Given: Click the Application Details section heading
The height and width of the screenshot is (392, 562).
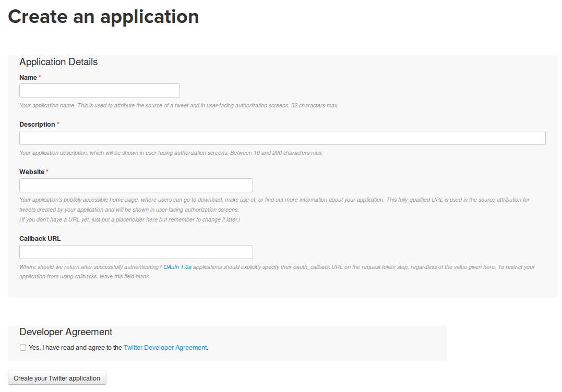Looking at the screenshot, I should (58, 62).
